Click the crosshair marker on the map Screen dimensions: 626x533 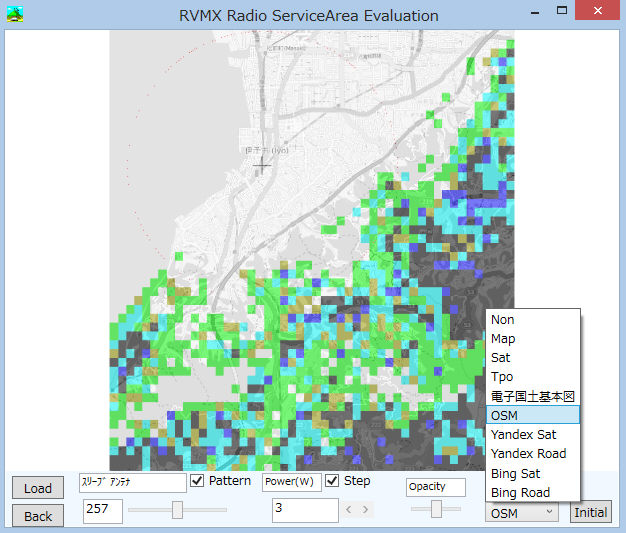coord(262,164)
